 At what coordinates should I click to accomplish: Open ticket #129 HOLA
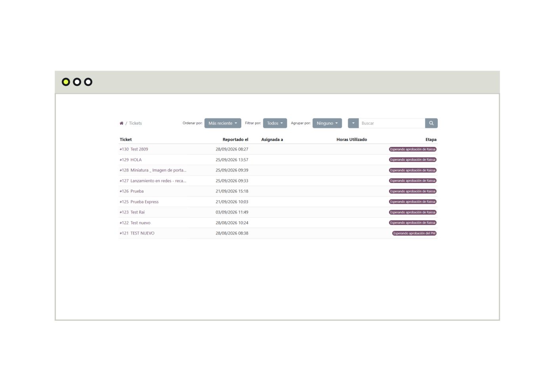coord(131,160)
